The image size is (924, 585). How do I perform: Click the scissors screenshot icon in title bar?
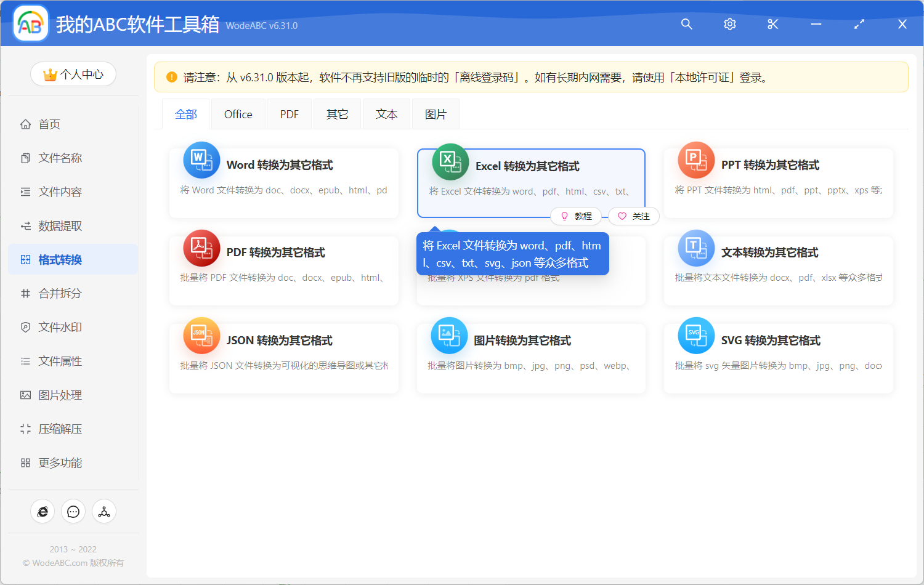tap(772, 24)
